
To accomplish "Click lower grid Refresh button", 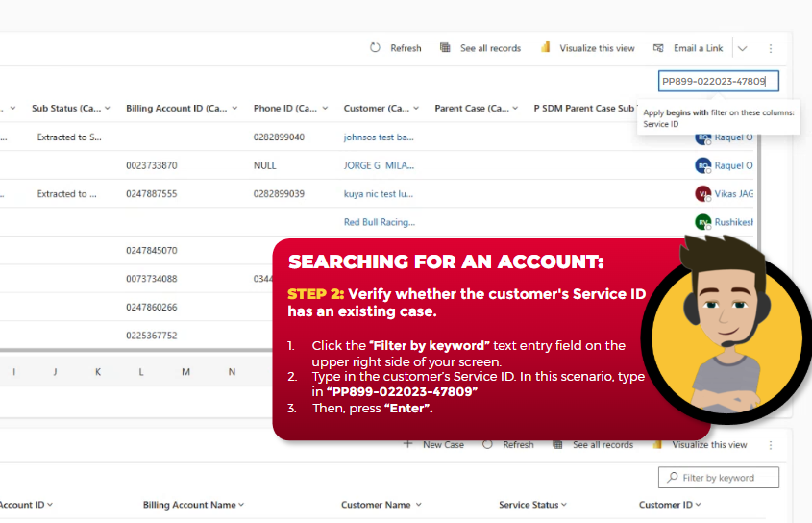I will click(x=508, y=445).
